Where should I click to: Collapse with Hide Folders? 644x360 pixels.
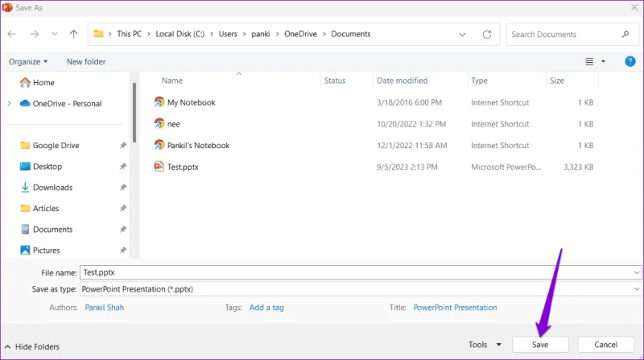[x=32, y=347]
